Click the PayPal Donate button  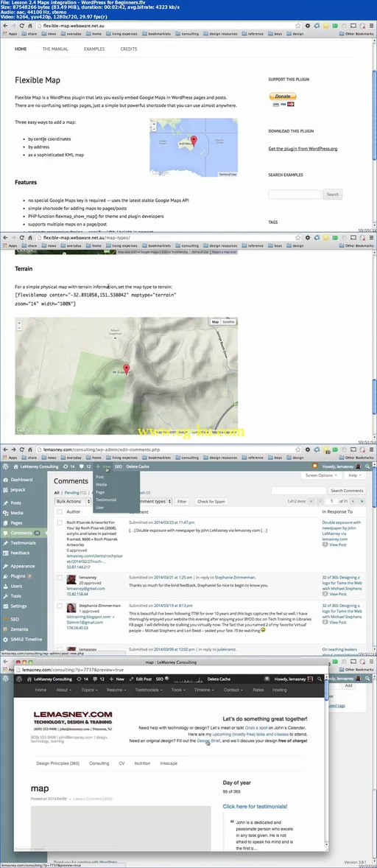283,96
